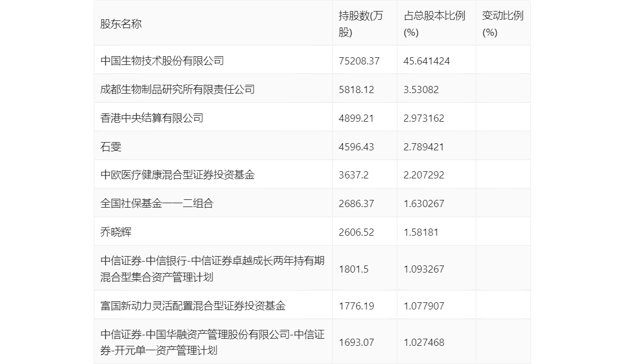The height and width of the screenshot is (364, 625).
Task: Select the value 75208.37
Action: click(359, 61)
